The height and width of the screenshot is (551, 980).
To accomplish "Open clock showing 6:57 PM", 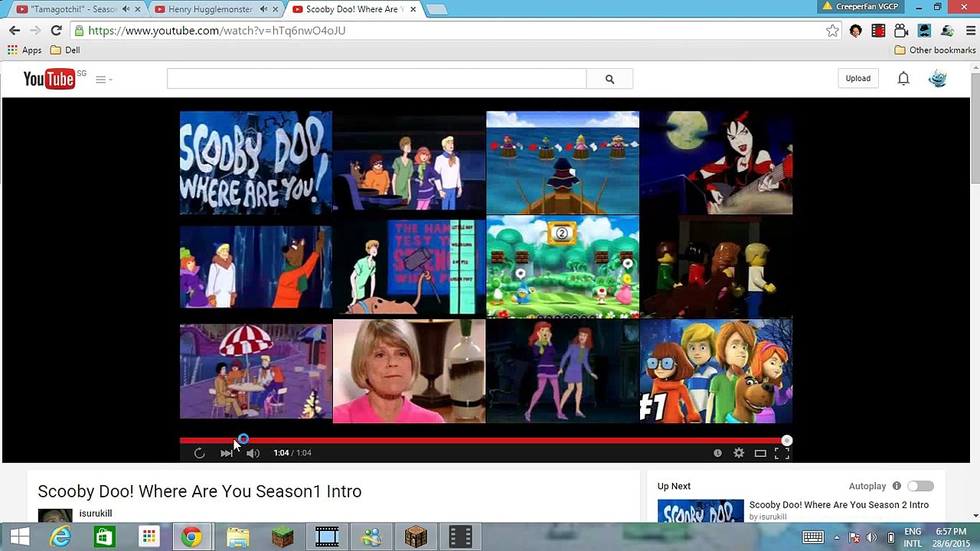I will [x=951, y=537].
